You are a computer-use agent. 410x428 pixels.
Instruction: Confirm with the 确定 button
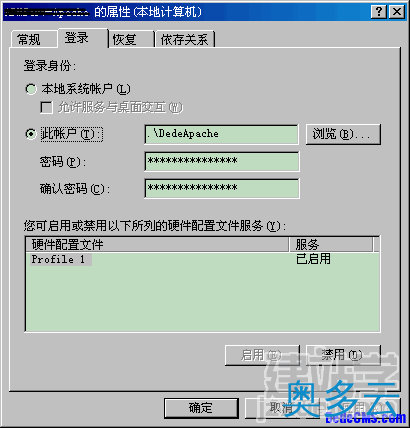[x=201, y=408]
